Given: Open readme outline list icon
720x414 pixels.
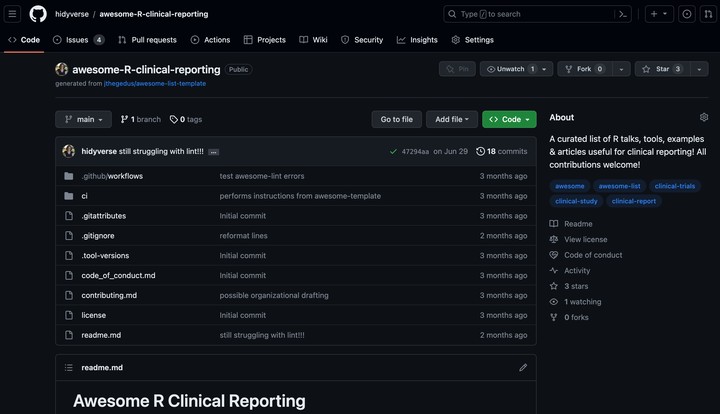Looking at the screenshot, I should pyautogui.click(x=69, y=368).
